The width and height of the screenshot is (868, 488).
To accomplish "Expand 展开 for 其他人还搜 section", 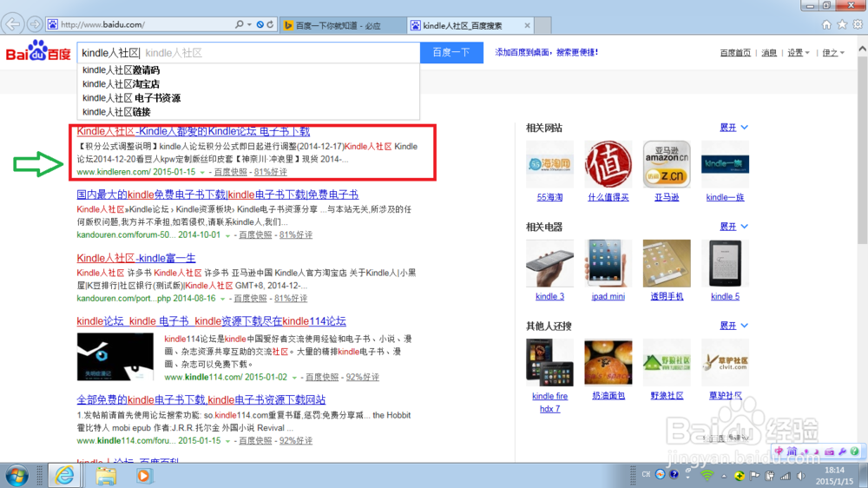I will click(x=733, y=326).
